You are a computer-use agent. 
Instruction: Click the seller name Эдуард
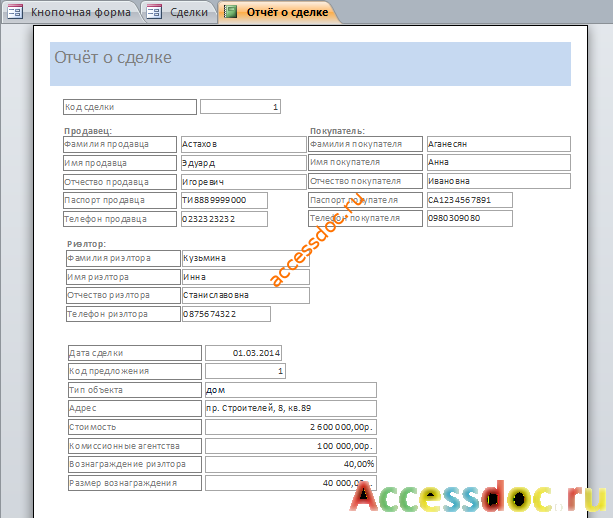[244, 163]
